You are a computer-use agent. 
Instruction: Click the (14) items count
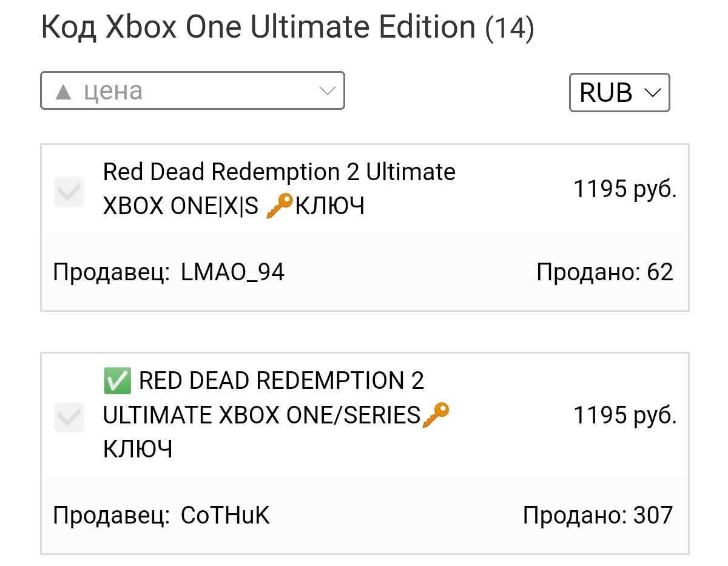(x=510, y=28)
